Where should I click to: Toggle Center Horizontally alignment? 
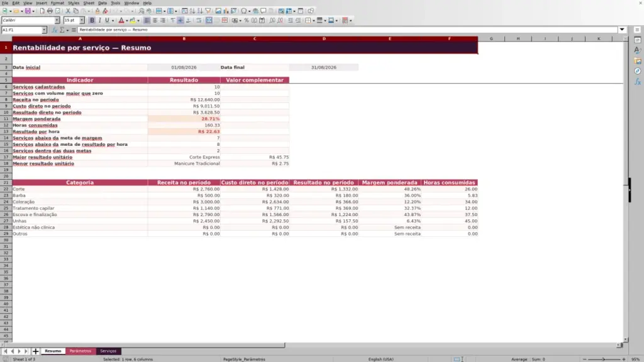pyautogui.click(x=155, y=21)
